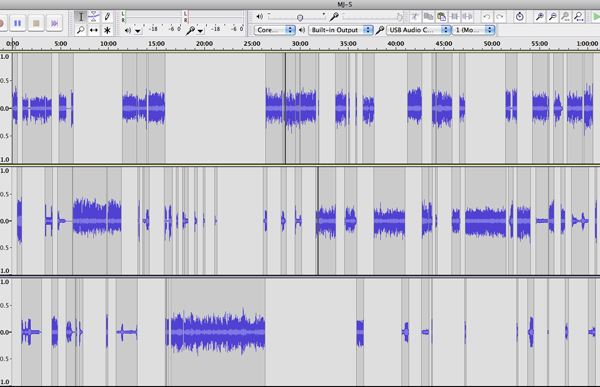The height and width of the screenshot is (387, 600).
Task: Toggle Sync-Lock tracks clock icon
Action: click(519, 17)
